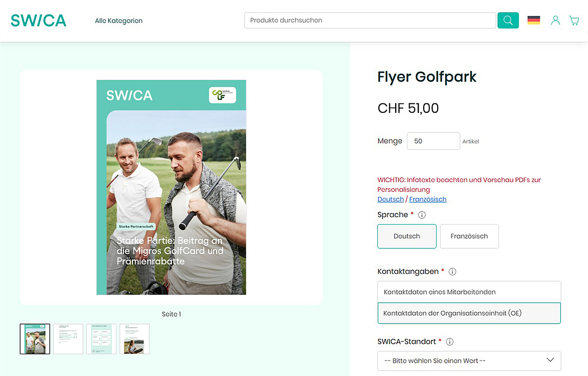Open the shopping cart icon
The width and height of the screenshot is (588, 376).
[574, 20]
